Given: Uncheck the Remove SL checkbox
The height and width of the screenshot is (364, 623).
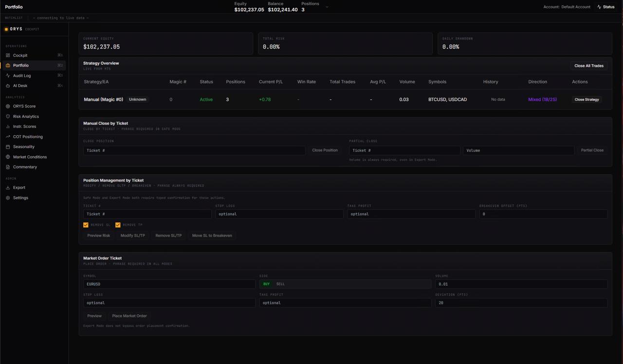Looking at the screenshot, I should pyautogui.click(x=86, y=225).
